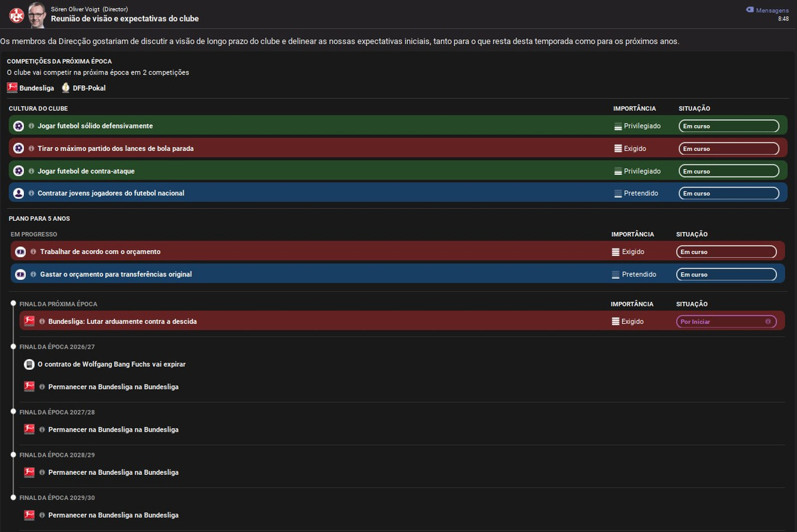Click the Kaiserslautern club crest icon
797x532 pixels.
tap(16, 16)
